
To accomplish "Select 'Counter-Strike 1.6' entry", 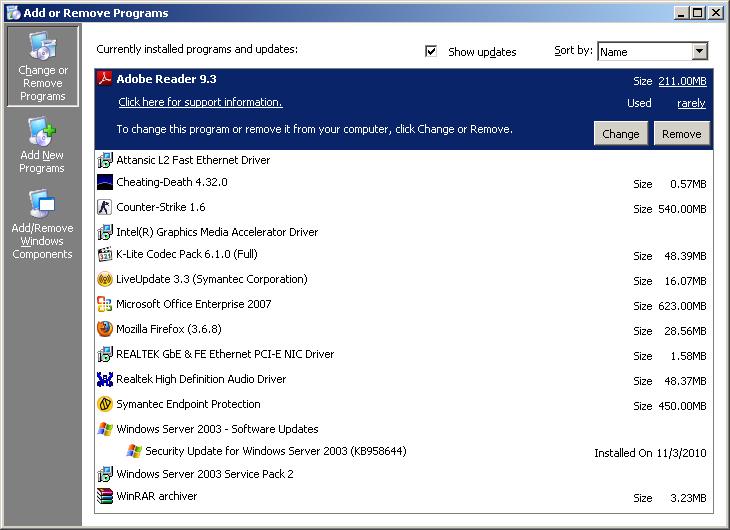I will [404, 207].
